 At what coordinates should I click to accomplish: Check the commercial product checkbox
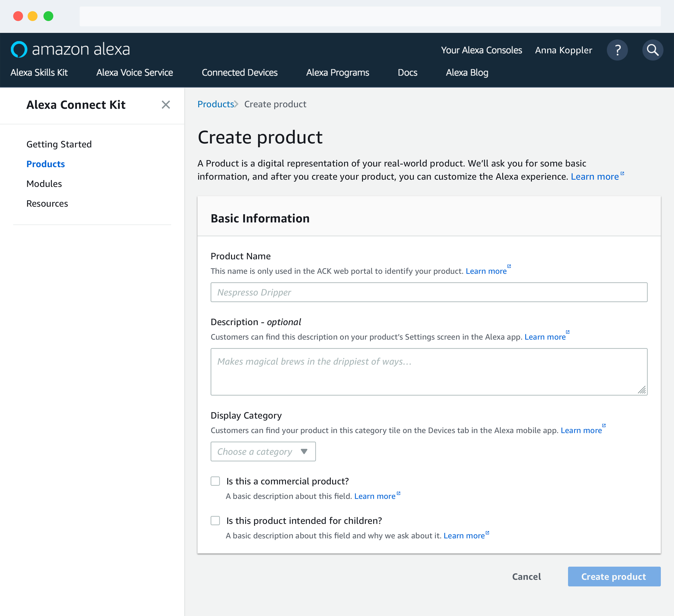tap(215, 481)
